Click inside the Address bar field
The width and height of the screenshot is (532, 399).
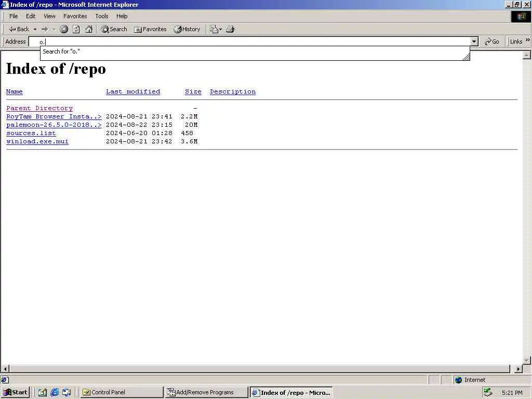249,42
